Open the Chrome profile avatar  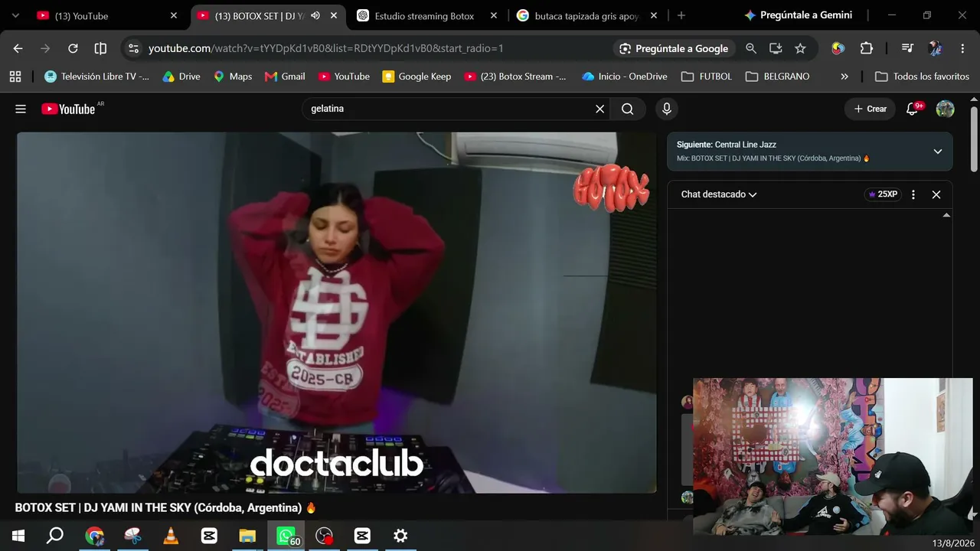point(935,48)
